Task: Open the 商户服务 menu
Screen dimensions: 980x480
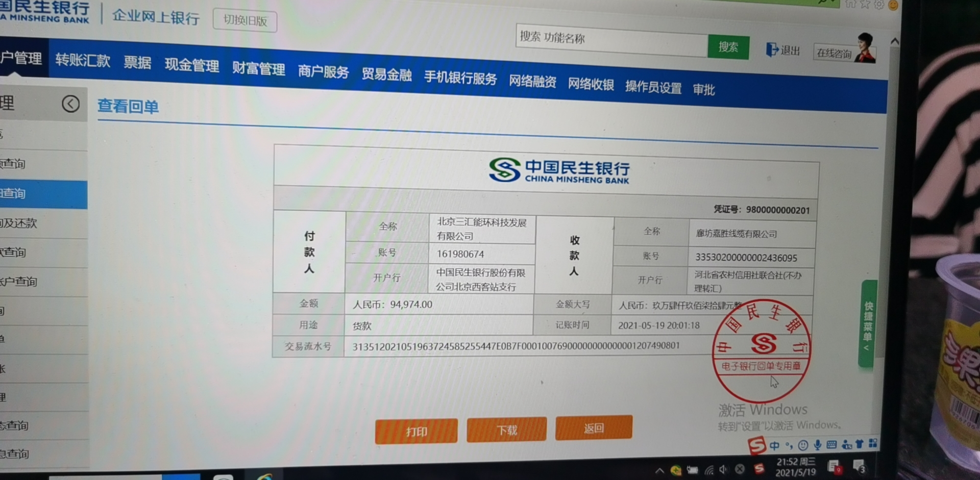Action: [323, 71]
